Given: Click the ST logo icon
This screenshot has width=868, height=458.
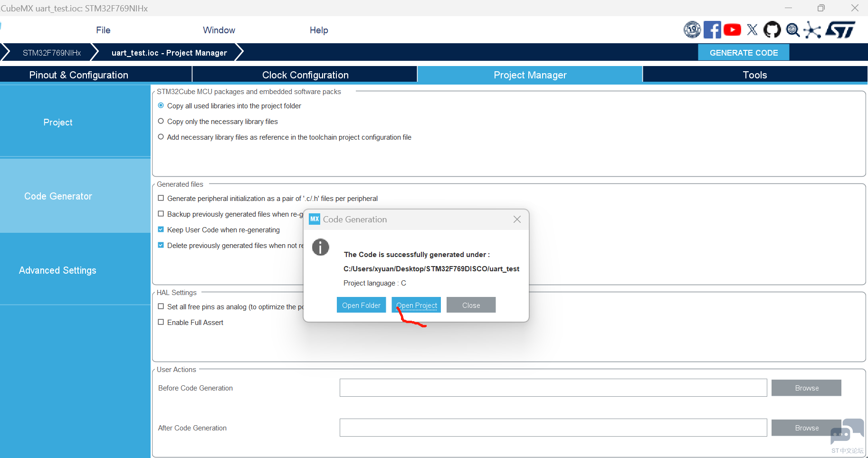Looking at the screenshot, I should [x=840, y=30].
